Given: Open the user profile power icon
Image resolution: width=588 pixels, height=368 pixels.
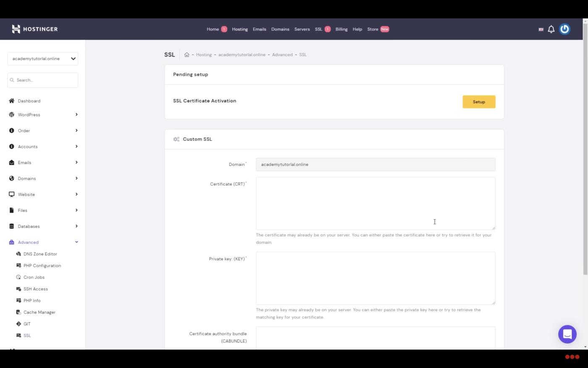Looking at the screenshot, I should [x=564, y=29].
